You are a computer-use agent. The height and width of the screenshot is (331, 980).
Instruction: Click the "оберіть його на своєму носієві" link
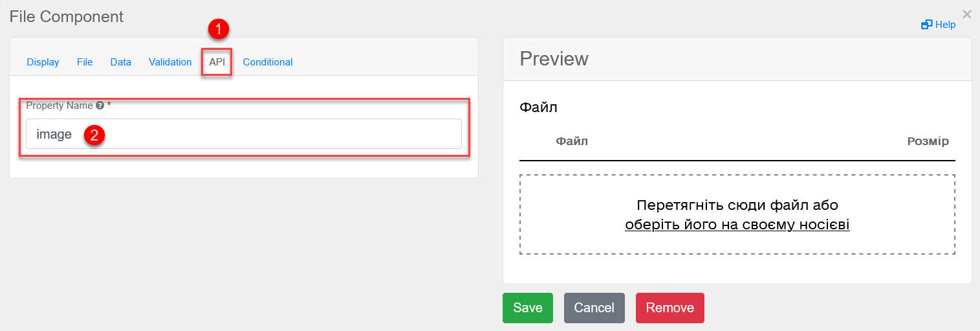[737, 225]
